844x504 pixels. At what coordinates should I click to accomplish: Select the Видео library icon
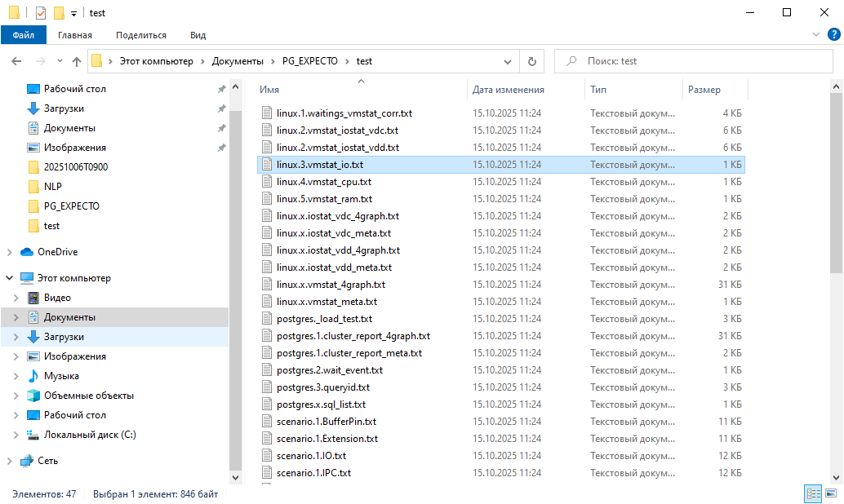coord(33,298)
